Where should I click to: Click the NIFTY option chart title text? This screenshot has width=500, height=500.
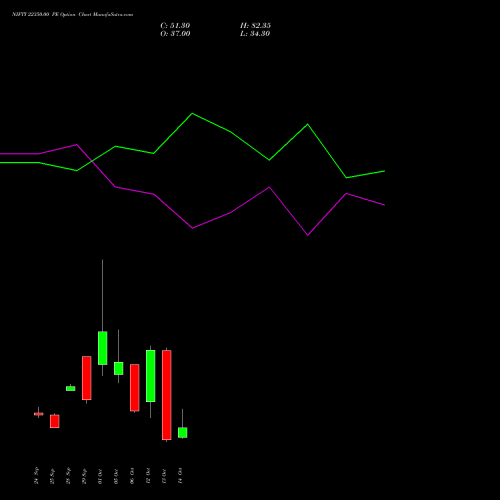point(72,14)
